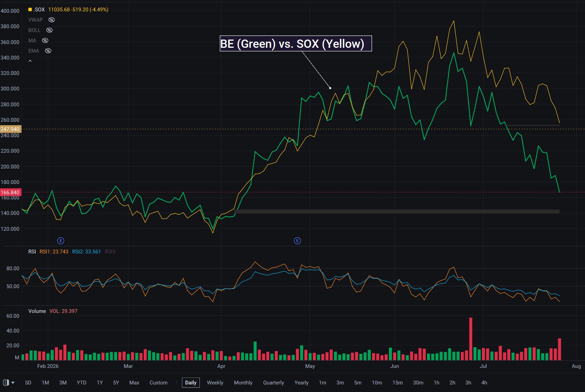This screenshot has height=392, width=585.
Task: Select the 5D range
Action: 28,382
